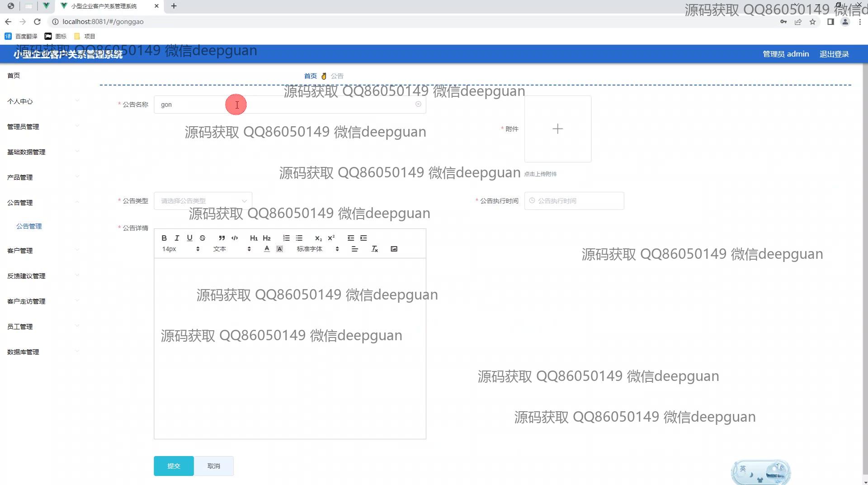Insert a code block in the editor
Viewport: 868px width, 485px height.
click(235, 238)
